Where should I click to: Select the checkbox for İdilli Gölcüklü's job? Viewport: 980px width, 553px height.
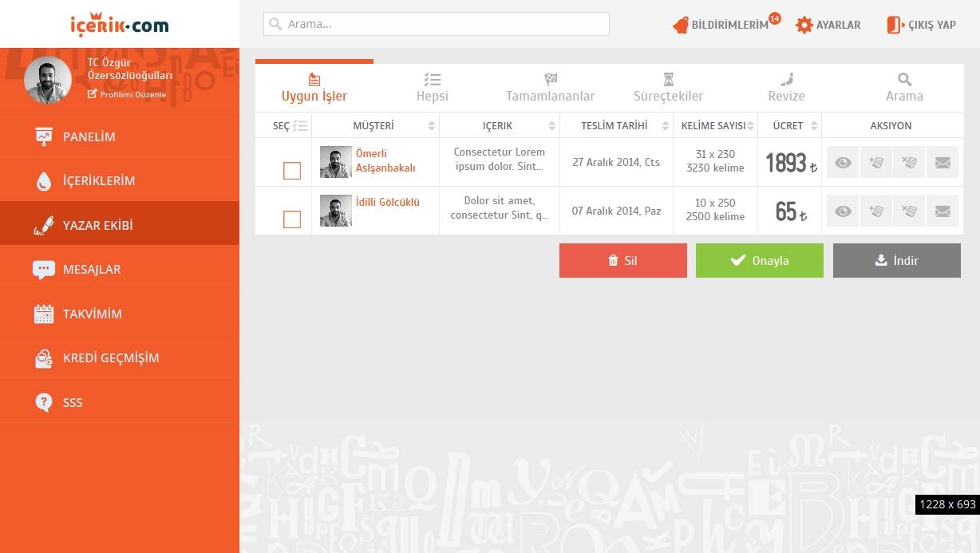click(292, 219)
